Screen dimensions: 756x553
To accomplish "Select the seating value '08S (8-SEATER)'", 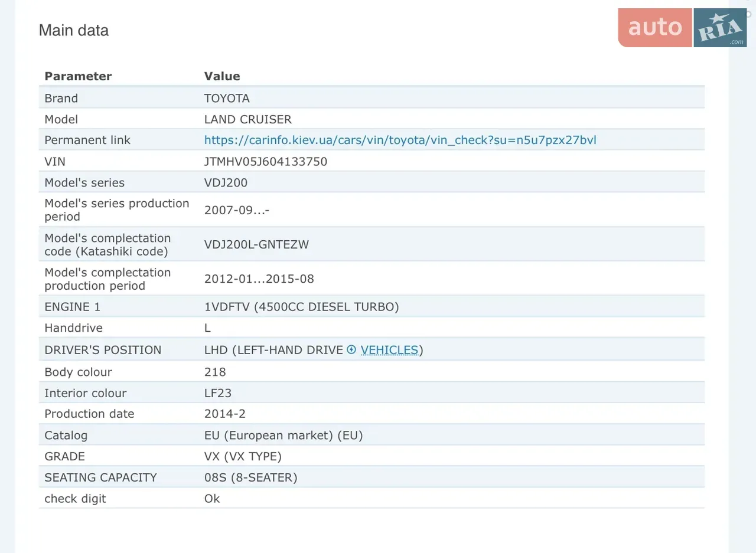I will pyautogui.click(x=251, y=477).
